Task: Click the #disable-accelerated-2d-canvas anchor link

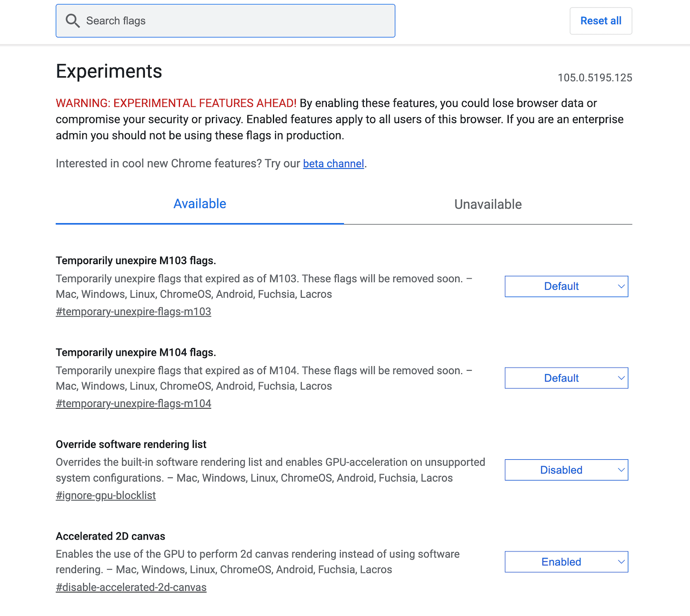Action: click(x=131, y=587)
